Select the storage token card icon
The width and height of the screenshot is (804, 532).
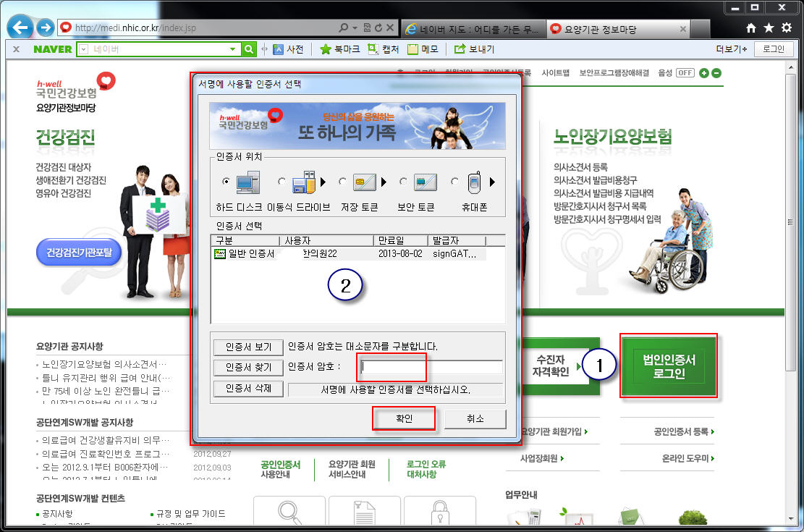pyautogui.click(x=365, y=182)
